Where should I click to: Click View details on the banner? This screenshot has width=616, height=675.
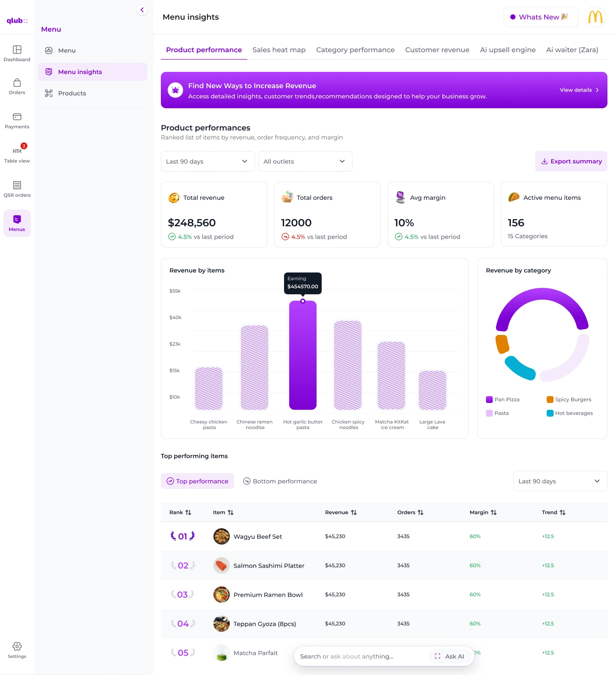[x=580, y=90]
